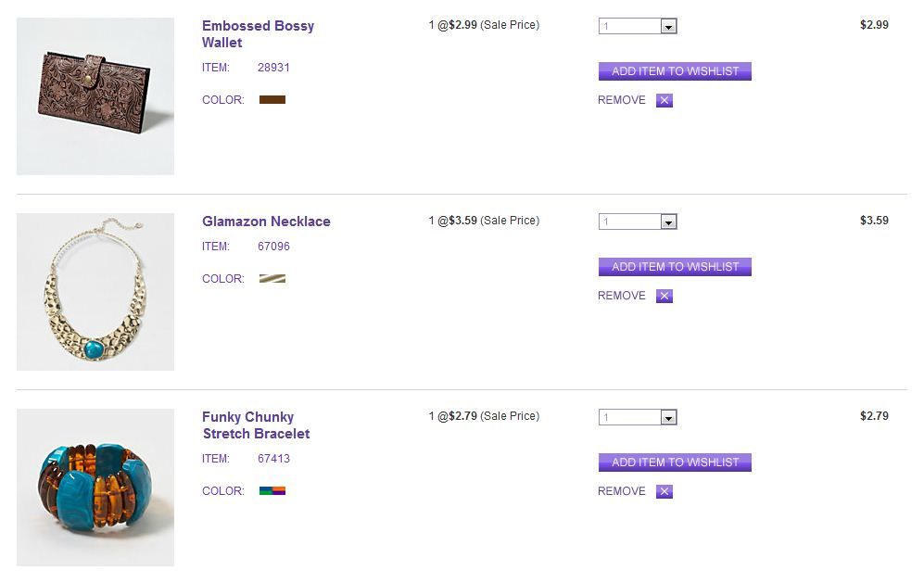Add Funky Chunky Stretch Bracelet to wishlist
Viewport: 924px width, 583px height.
[675, 463]
